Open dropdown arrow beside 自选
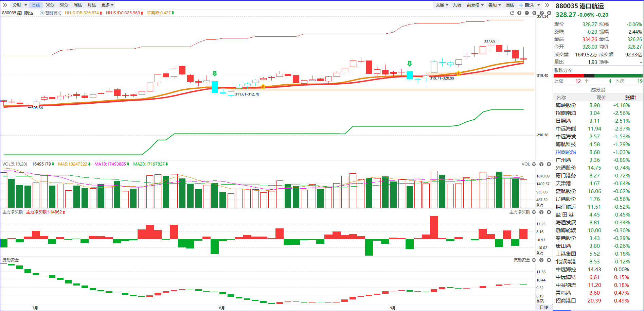 pyautogui.click(x=539, y=5)
